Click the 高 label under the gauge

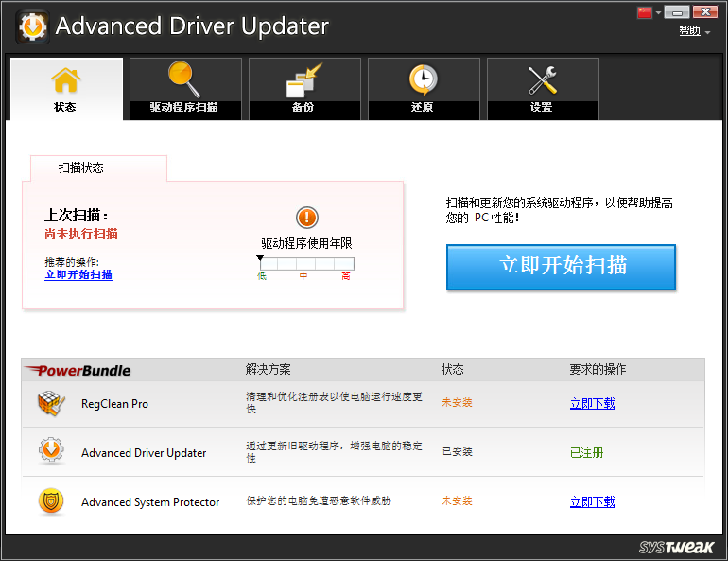(346, 276)
